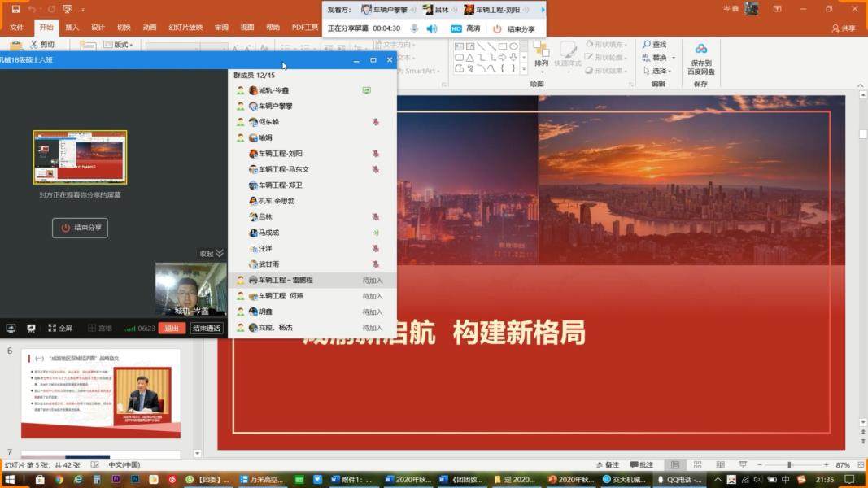
Task: Open the 形状效果 dropdown
Action: click(x=605, y=71)
